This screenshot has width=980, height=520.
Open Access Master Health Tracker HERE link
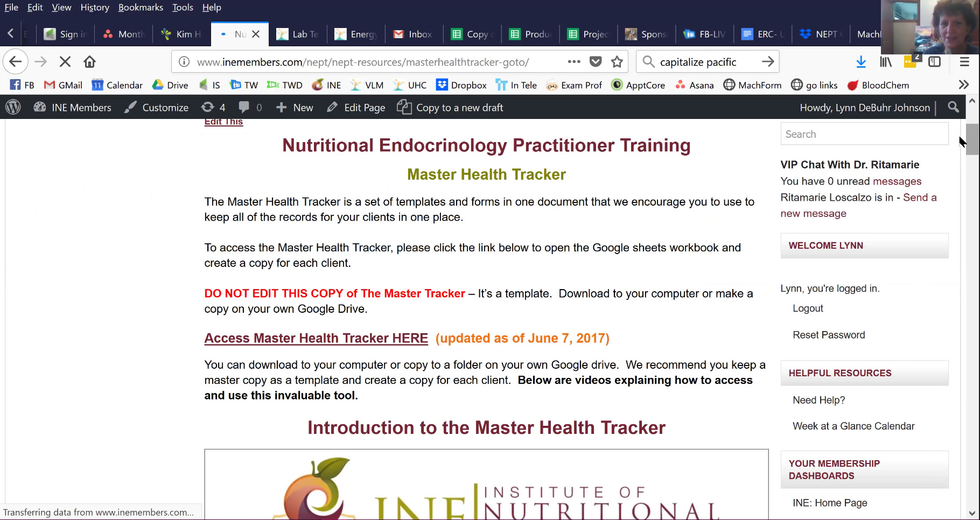pos(316,338)
